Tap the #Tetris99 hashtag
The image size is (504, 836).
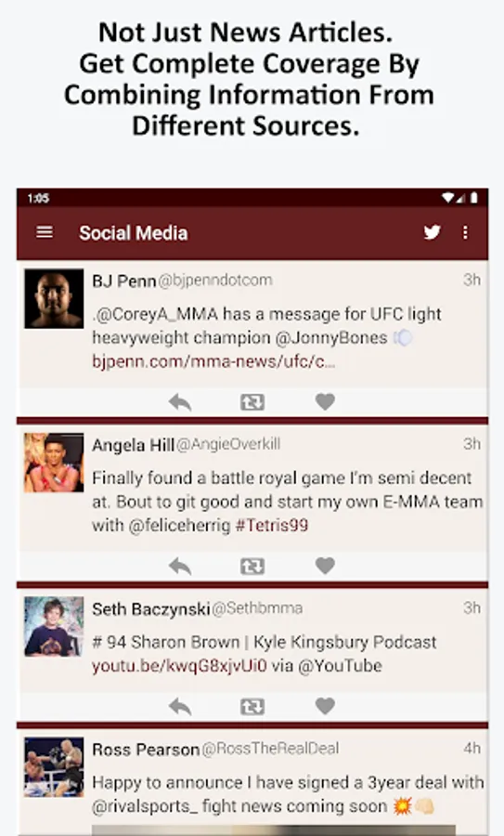pos(272,525)
